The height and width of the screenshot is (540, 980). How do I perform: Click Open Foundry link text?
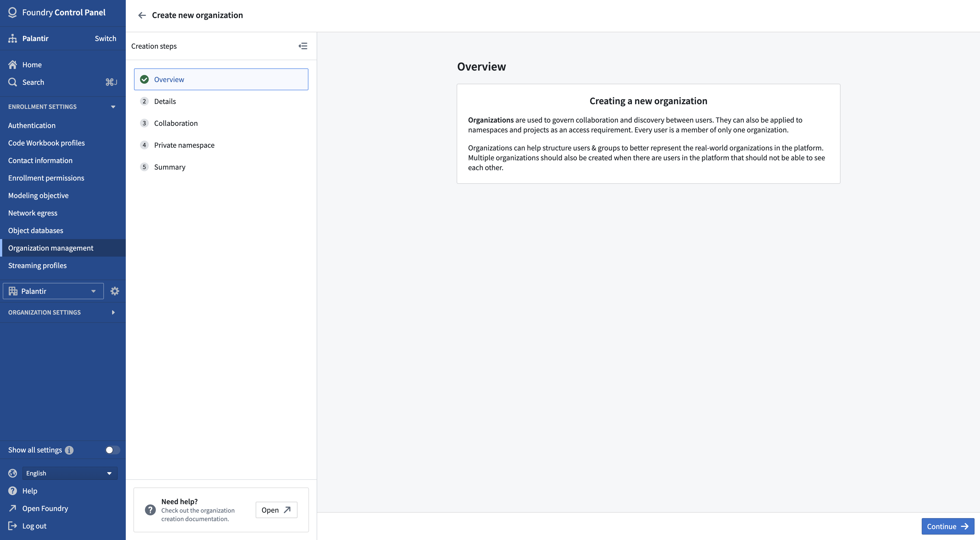click(x=45, y=509)
